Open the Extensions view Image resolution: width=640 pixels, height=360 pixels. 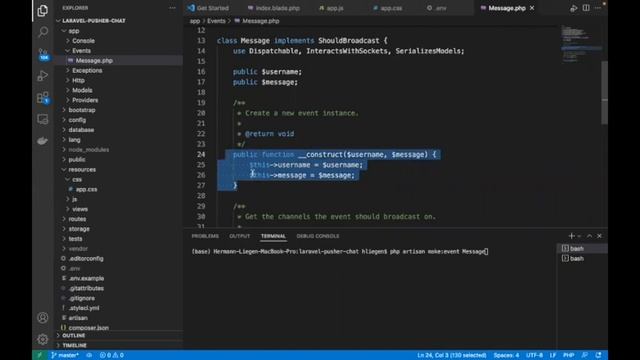point(42,98)
